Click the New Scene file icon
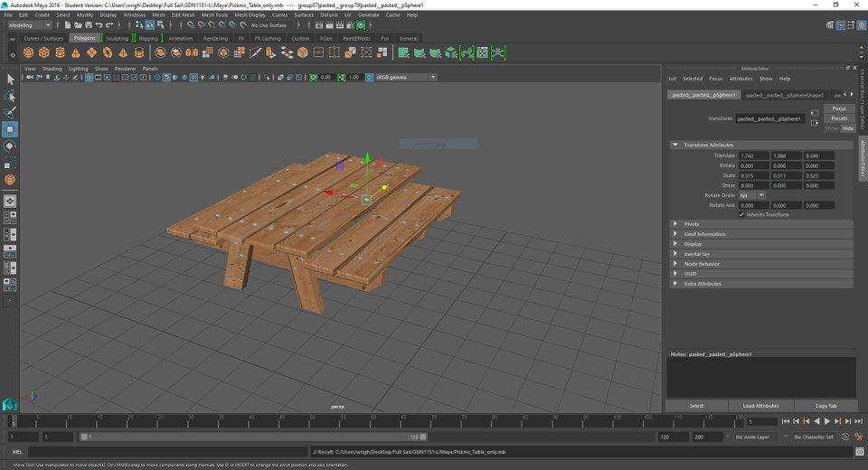Viewport: 868px width, 470px height. pyautogui.click(x=68, y=25)
